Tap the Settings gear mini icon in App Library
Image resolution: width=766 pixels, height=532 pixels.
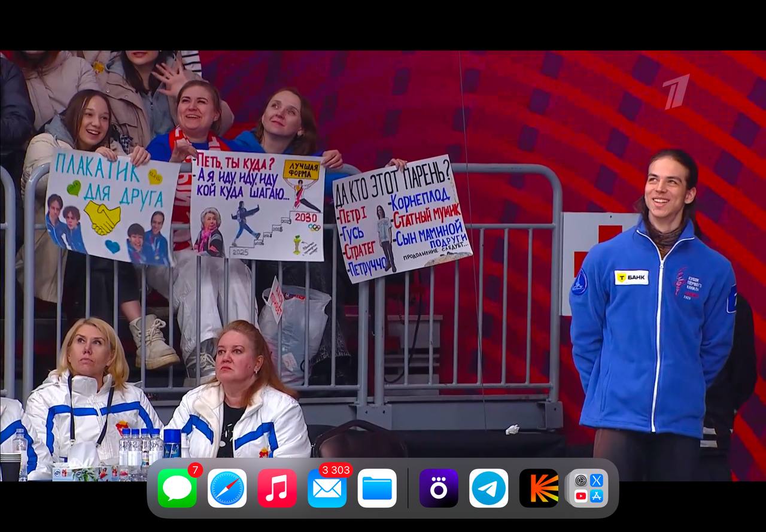point(580,481)
